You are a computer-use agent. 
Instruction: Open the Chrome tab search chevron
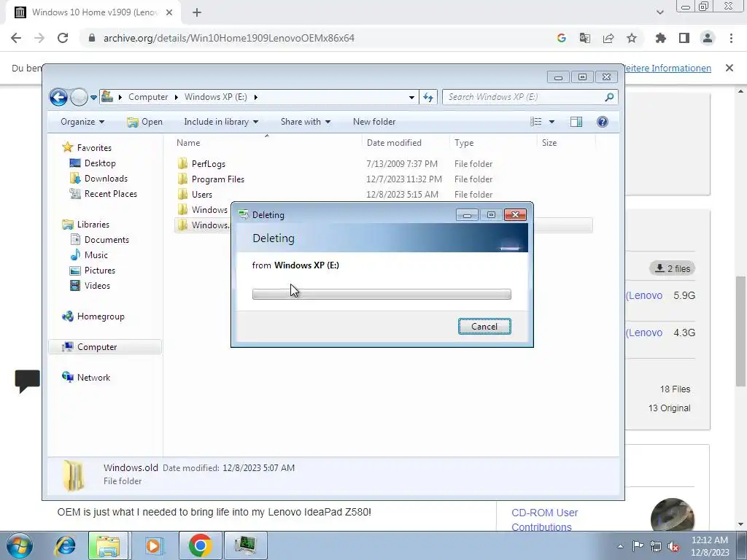click(x=659, y=12)
